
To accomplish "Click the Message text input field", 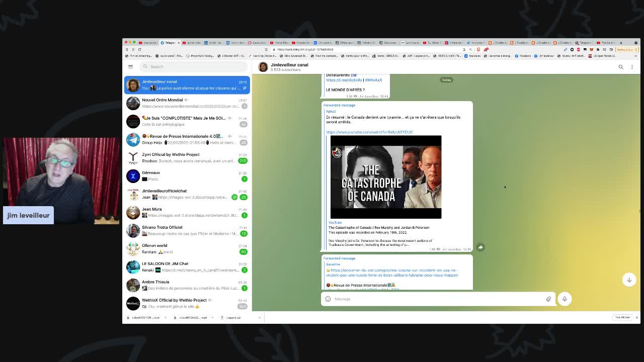I will (438, 299).
